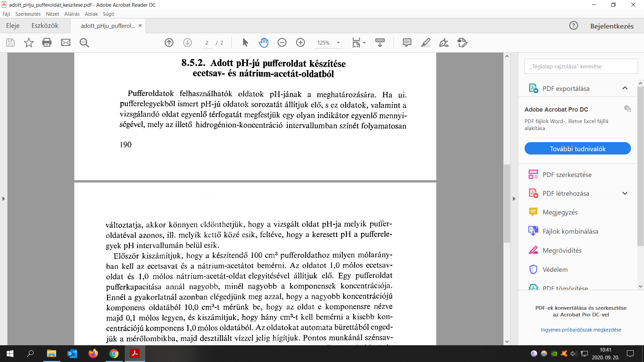Go to previous page arrow
This screenshot has width=644, height=362.
click(x=169, y=43)
